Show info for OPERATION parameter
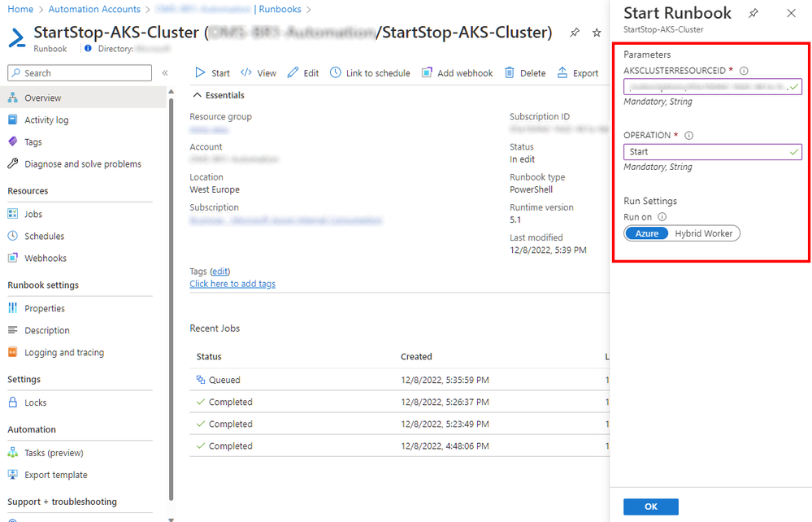The height and width of the screenshot is (522, 812). [x=688, y=135]
